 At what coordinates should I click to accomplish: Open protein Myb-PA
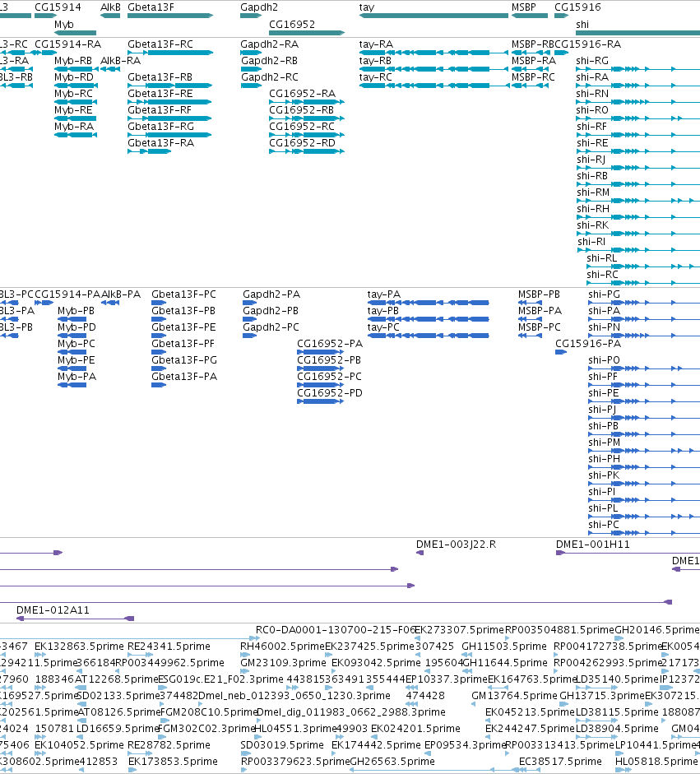pyautogui.click(x=77, y=376)
